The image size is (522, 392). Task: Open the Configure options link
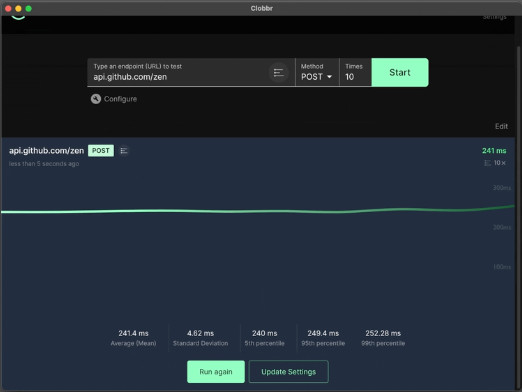coord(120,99)
